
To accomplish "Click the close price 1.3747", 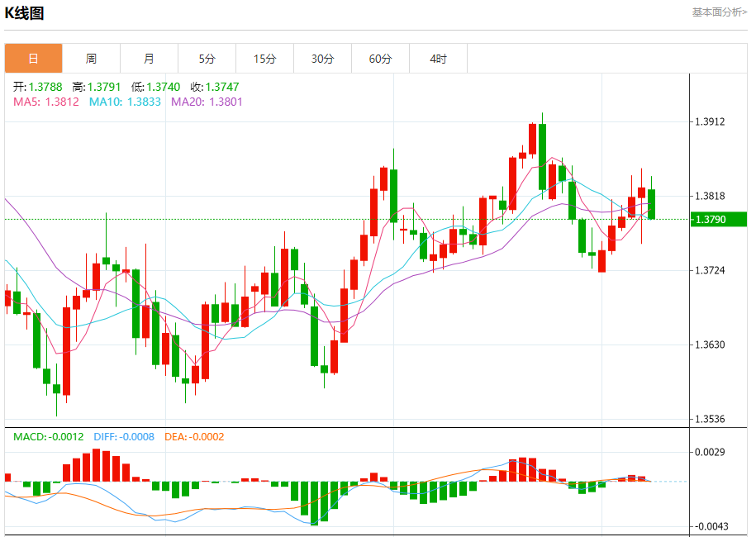I will [222, 87].
